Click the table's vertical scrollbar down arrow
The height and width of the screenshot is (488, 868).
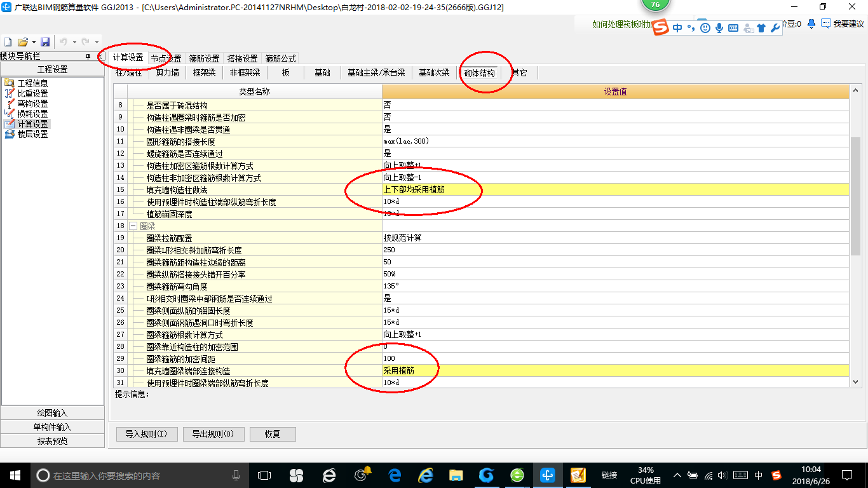855,382
